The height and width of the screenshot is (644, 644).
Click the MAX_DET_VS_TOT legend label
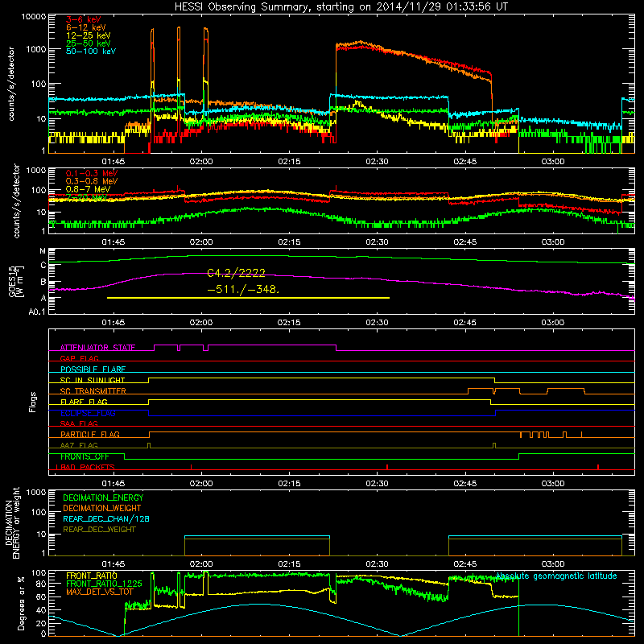click(100, 592)
